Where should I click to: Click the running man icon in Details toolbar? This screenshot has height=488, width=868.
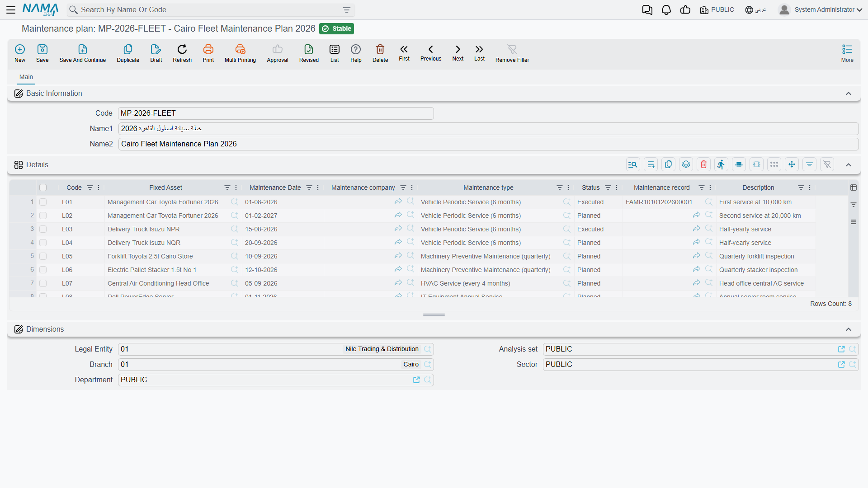tap(721, 164)
